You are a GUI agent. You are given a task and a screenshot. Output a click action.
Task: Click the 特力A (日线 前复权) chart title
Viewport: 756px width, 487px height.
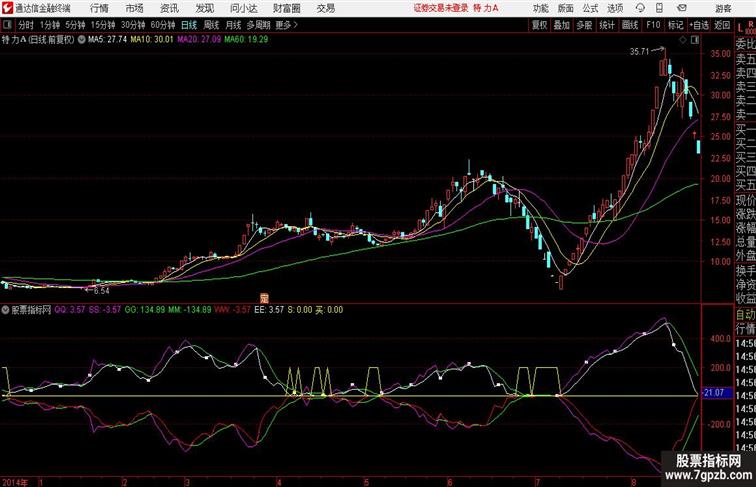tap(38, 40)
